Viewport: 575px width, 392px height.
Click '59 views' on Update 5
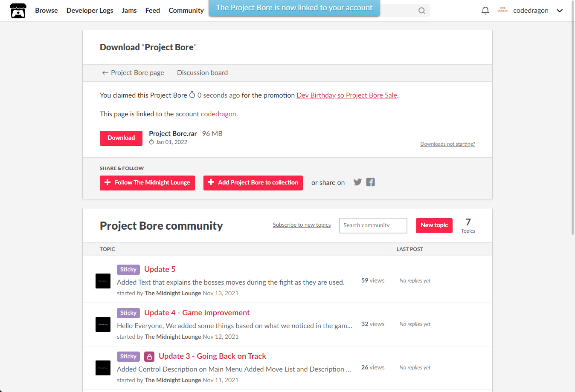[373, 281]
